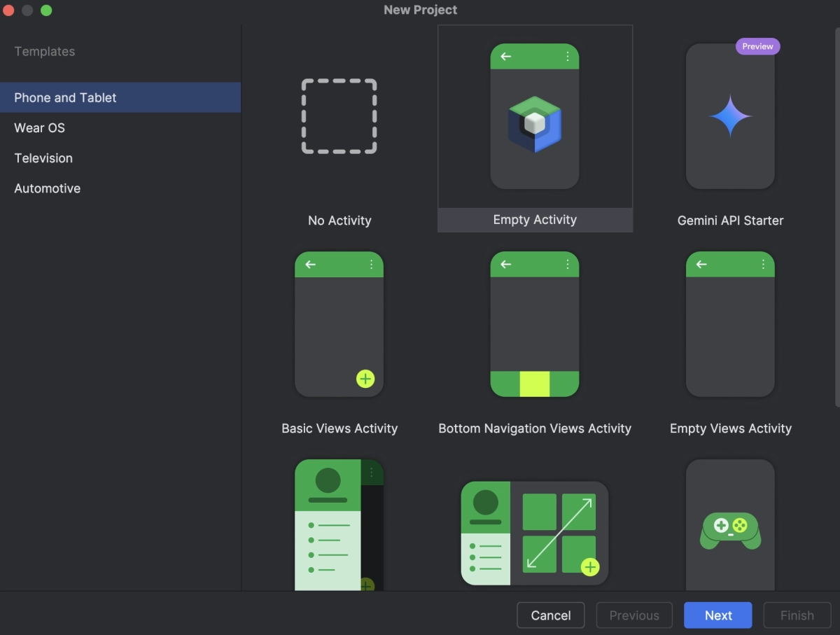
Task: Click the Finish button
Action: click(x=797, y=615)
